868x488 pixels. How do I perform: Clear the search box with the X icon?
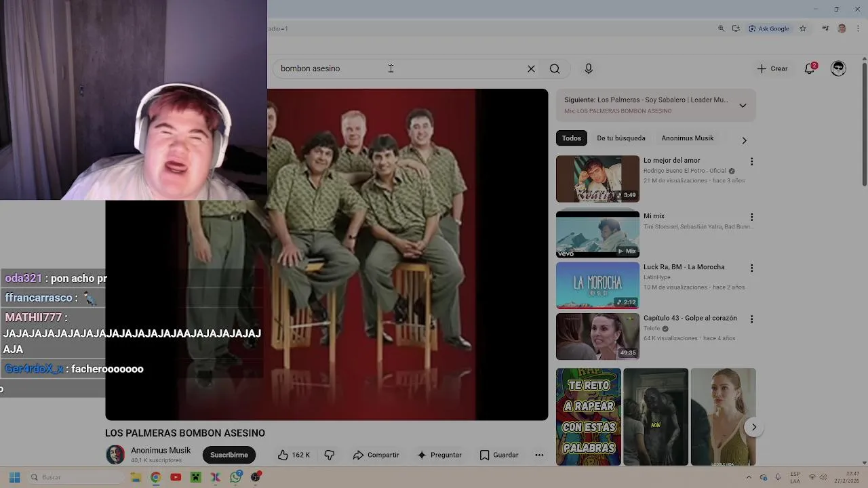531,68
